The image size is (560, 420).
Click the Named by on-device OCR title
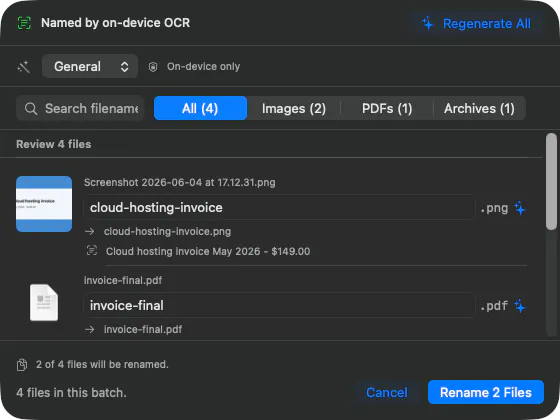coord(115,23)
